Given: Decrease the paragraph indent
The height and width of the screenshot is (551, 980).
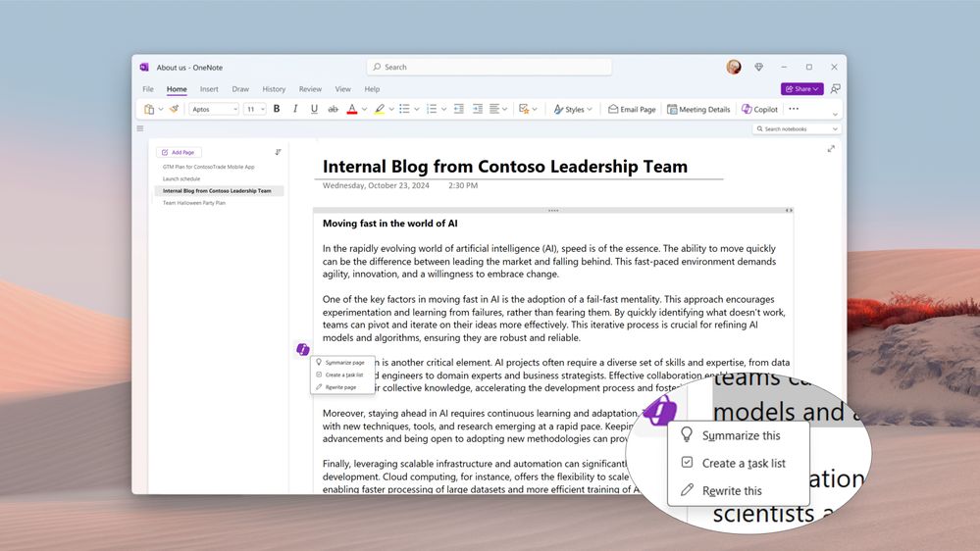Looking at the screenshot, I should [x=459, y=109].
